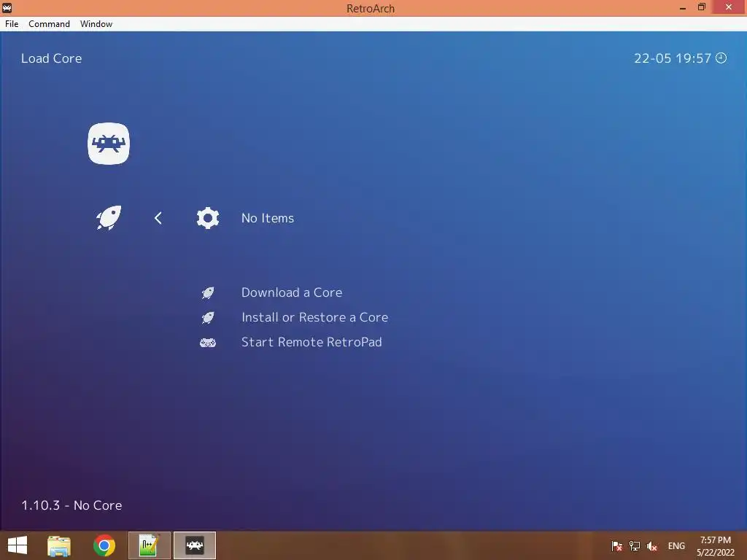747x560 pixels.
Task: Restore down the RetroArch window
Action: pyautogui.click(x=701, y=7)
